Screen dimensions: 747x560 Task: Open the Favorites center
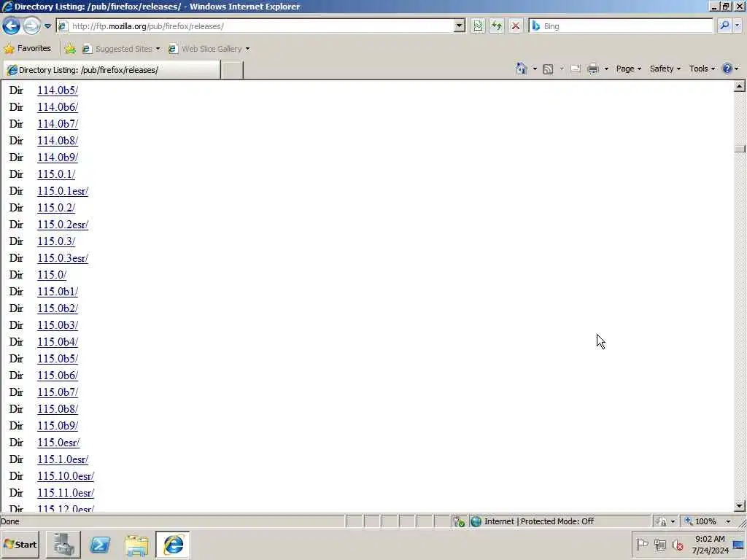pos(28,48)
